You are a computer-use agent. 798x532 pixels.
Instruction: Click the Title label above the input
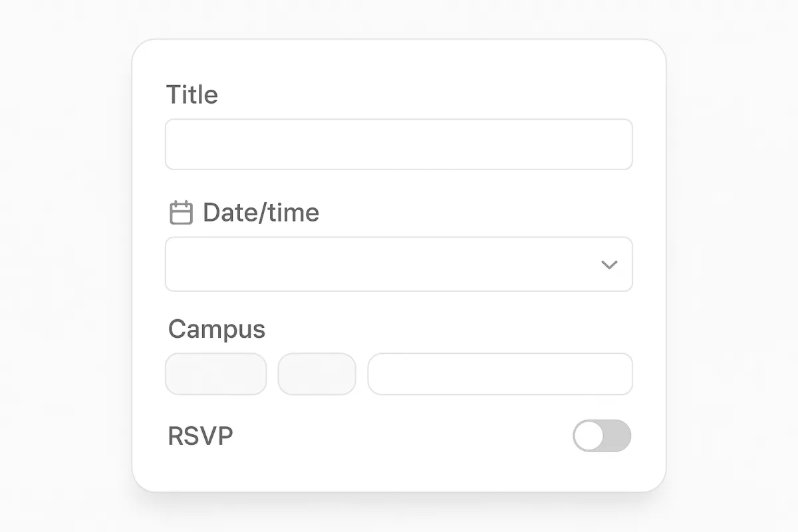coord(192,94)
